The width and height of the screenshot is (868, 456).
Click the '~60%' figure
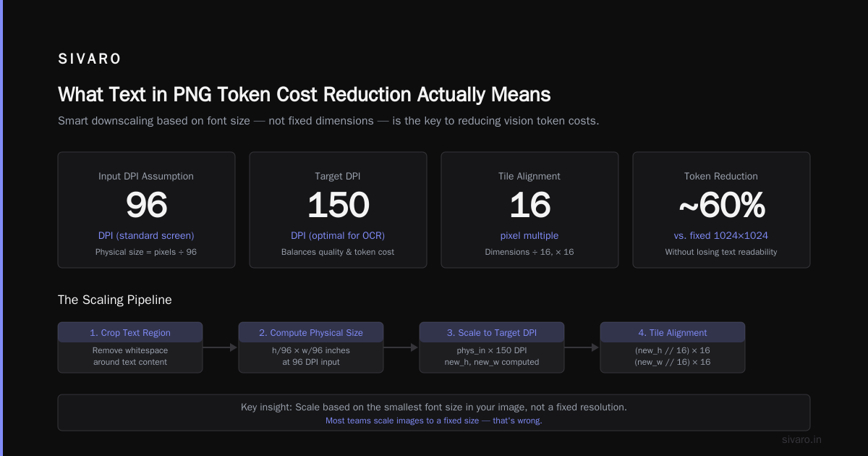point(721,205)
